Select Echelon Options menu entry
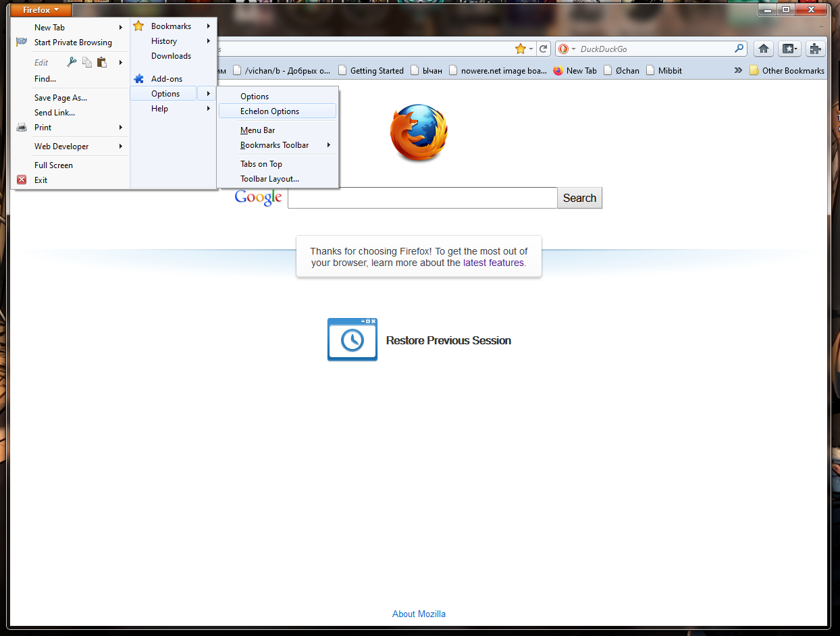This screenshot has height=636, width=840. tap(278, 111)
